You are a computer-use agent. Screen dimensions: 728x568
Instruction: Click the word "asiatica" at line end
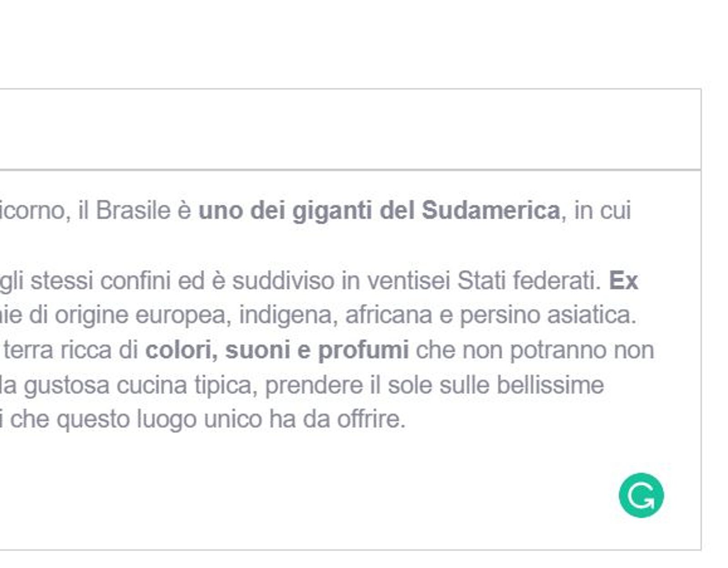[591, 315]
